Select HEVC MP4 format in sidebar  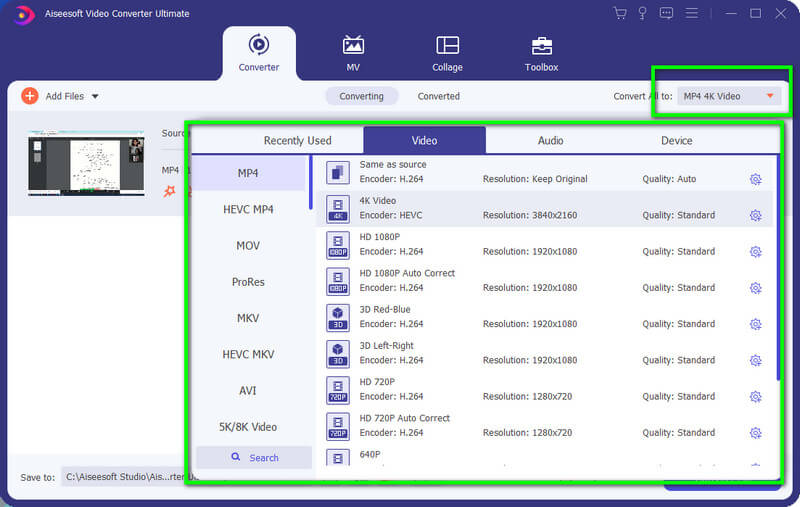248,209
